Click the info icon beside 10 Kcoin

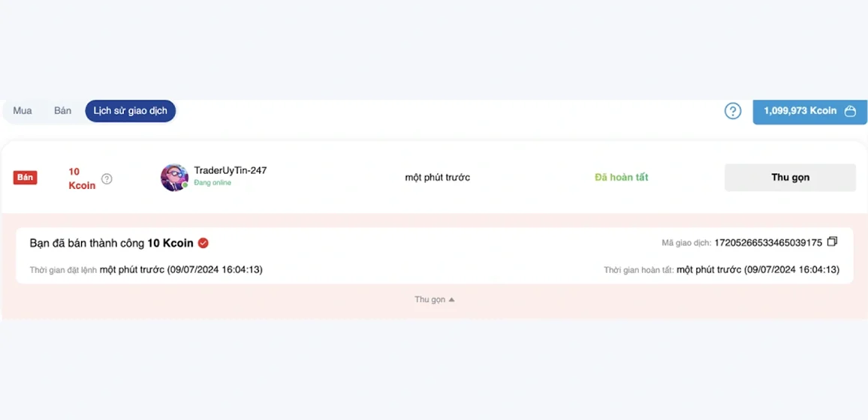107,179
